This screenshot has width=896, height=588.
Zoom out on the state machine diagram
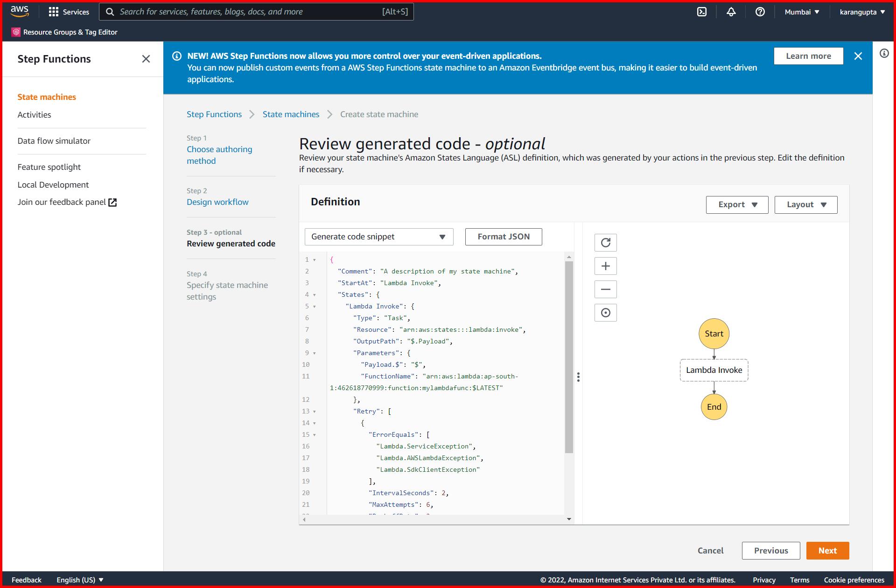[605, 289]
